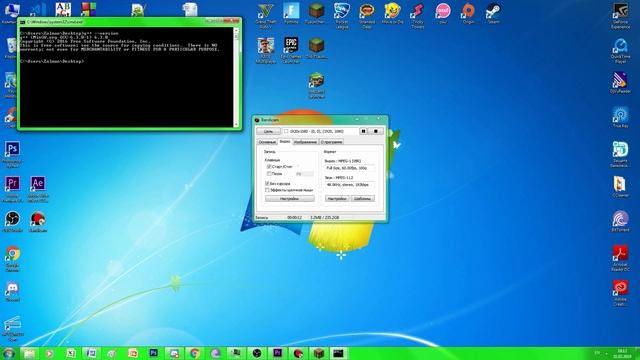Viewport: 640px width, 360px height.
Task: Toggle checkbox beside 1920x1080 target text
Action: [x=286, y=131]
